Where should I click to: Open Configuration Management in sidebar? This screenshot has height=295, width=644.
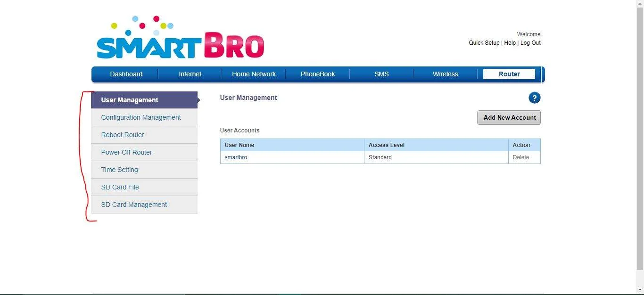tap(144, 117)
